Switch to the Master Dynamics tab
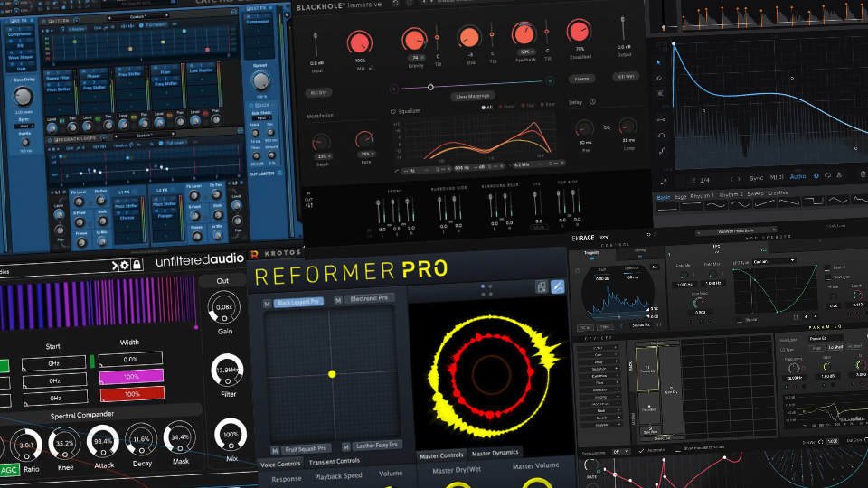Image resolution: width=868 pixels, height=488 pixels. pos(495,453)
